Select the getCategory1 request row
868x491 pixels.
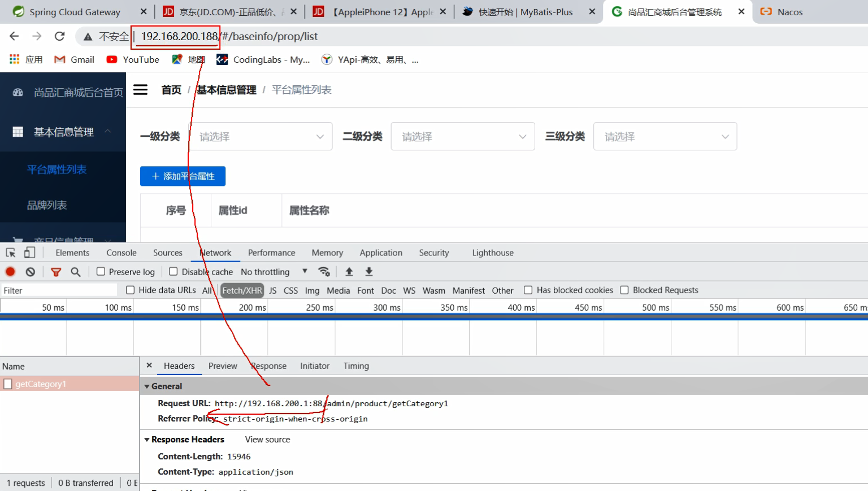pyautogui.click(x=70, y=384)
